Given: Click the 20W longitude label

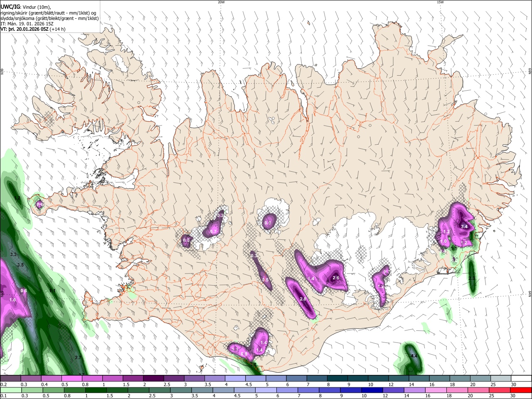Looking at the screenshot, I should pyautogui.click(x=221, y=2).
